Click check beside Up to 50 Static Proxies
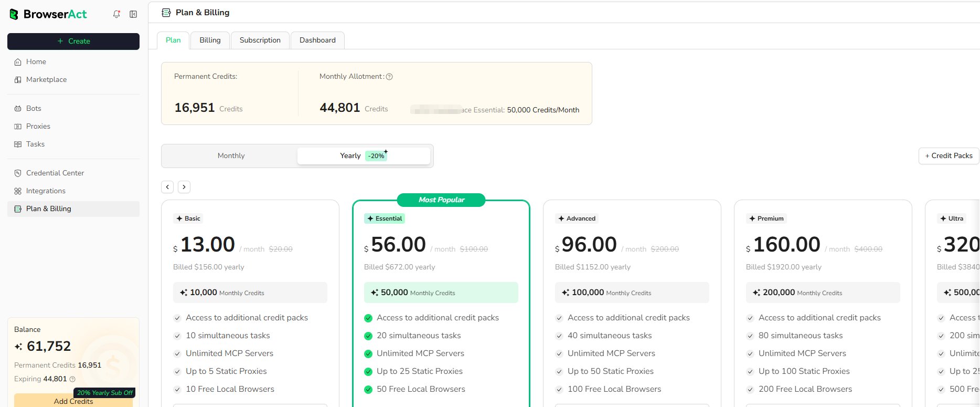Image resolution: width=980 pixels, height=407 pixels. 559,372
